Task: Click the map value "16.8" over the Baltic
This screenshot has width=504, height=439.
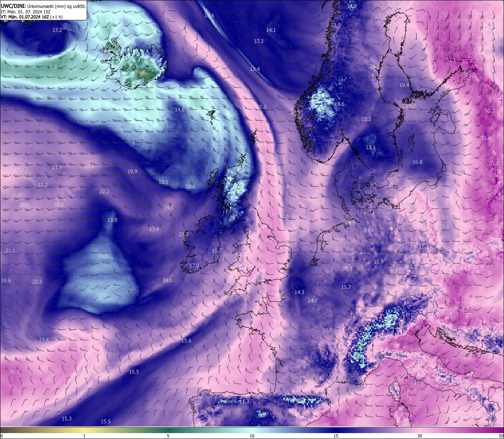Action: [417, 162]
